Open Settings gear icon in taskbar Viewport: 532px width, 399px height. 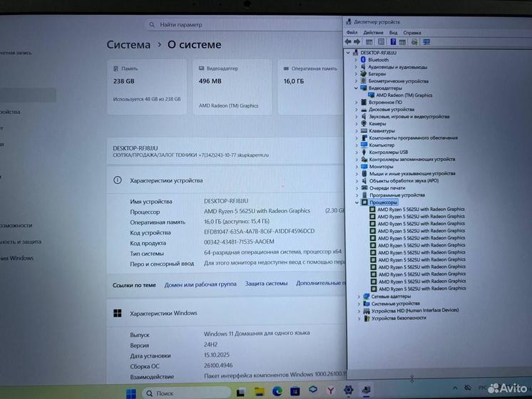coord(349,390)
